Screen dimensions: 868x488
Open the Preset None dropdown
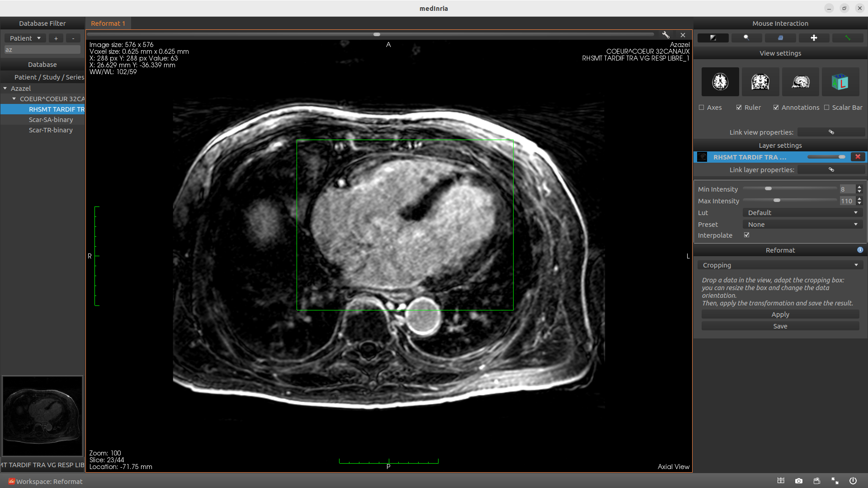coord(802,225)
